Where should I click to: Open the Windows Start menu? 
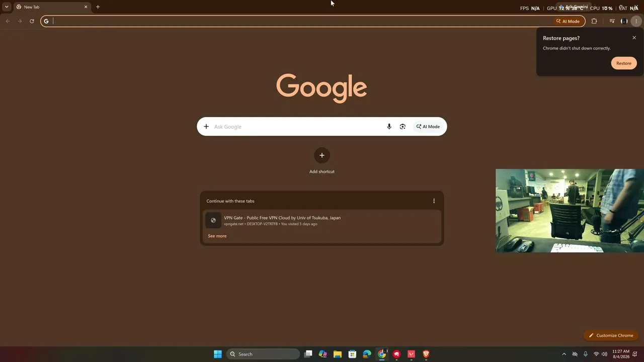tap(218, 354)
